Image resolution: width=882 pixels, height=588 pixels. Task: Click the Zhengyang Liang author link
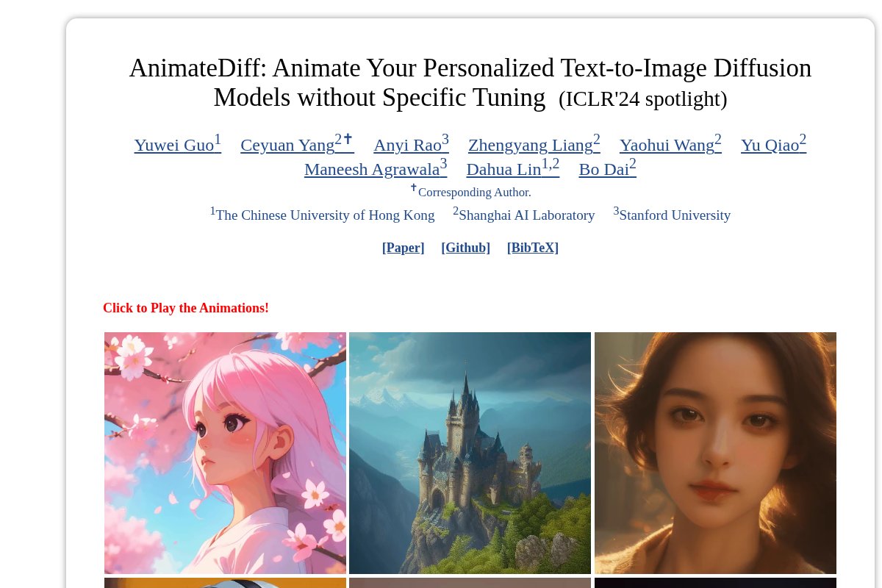click(x=534, y=144)
